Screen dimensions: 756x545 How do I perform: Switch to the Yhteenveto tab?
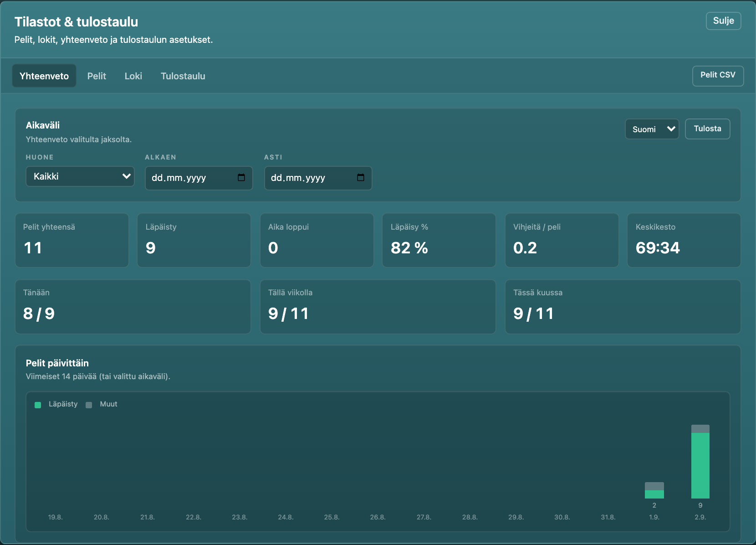coord(44,76)
